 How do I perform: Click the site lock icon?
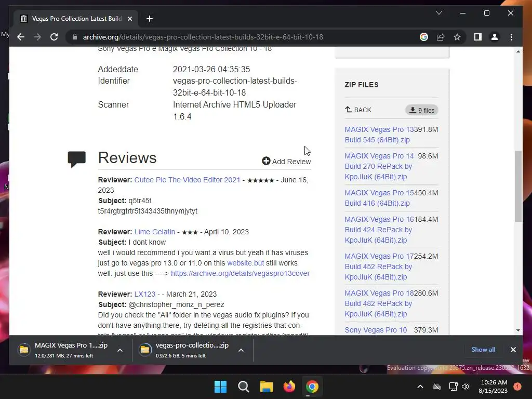[x=75, y=37]
